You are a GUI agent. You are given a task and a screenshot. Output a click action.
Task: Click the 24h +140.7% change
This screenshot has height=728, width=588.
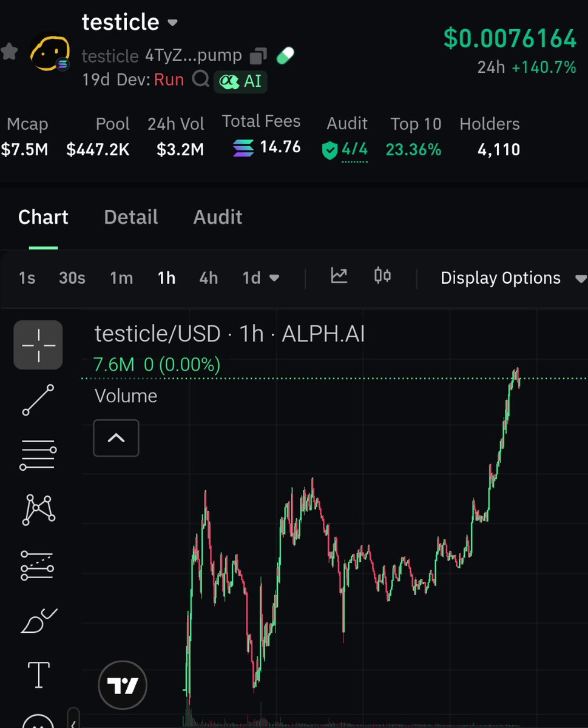(527, 67)
